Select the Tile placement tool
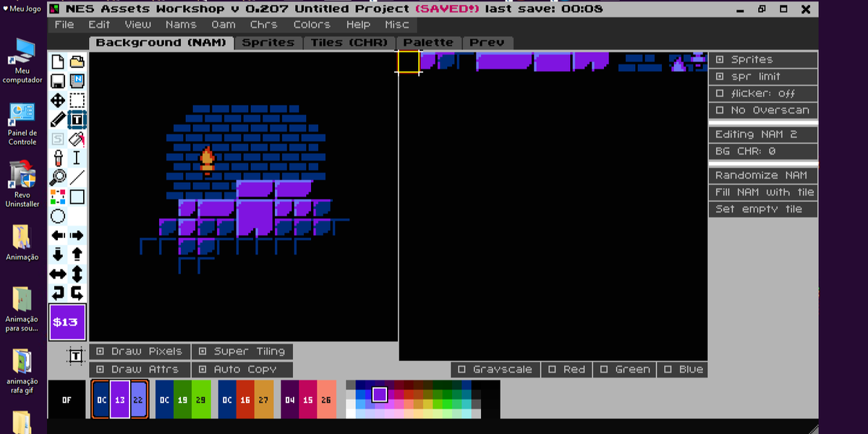Screen dimensions: 868x434 pyautogui.click(x=77, y=120)
